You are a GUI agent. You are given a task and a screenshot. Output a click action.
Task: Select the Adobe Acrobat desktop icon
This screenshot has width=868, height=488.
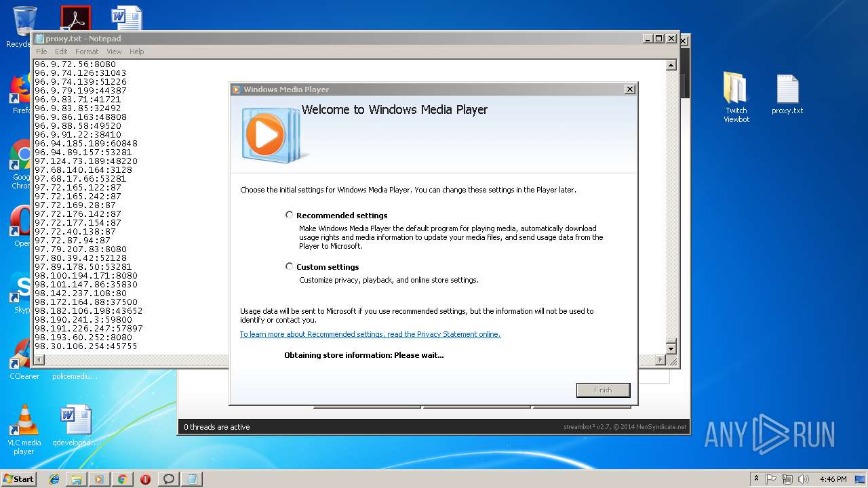75,18
